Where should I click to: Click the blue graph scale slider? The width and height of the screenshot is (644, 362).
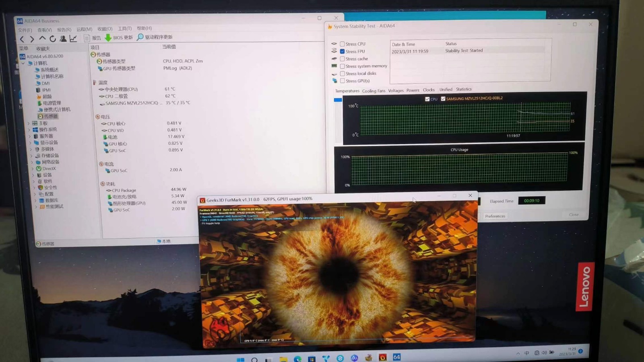point(338,100)
